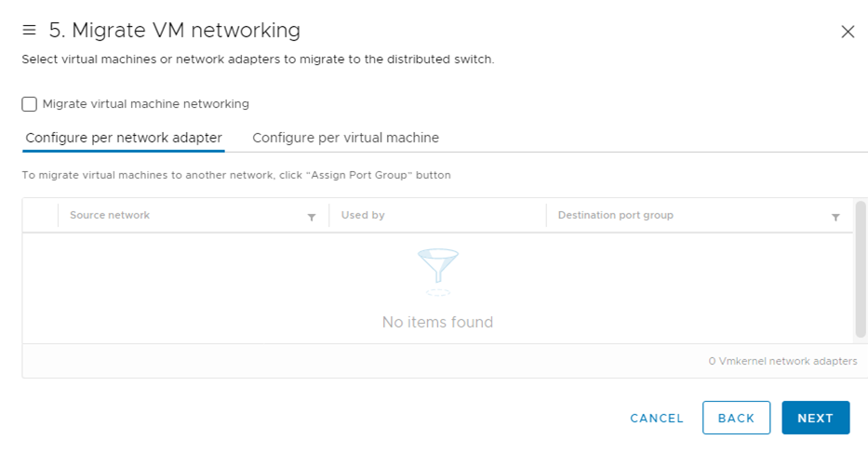Sort by the Destination port group header
Viewport: 868px width, 453px height.
pyautogui.click(x=615, y=215)
